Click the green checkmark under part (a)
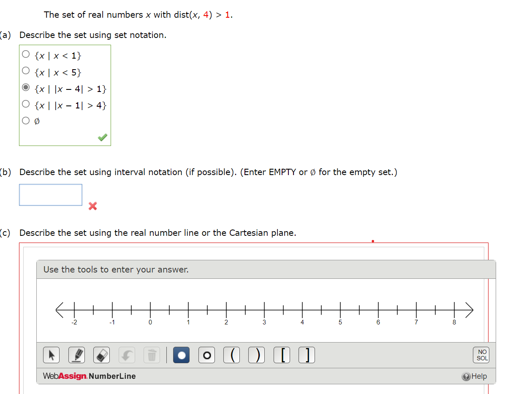This screenshot has width=532, height=394. pos(102,137)
